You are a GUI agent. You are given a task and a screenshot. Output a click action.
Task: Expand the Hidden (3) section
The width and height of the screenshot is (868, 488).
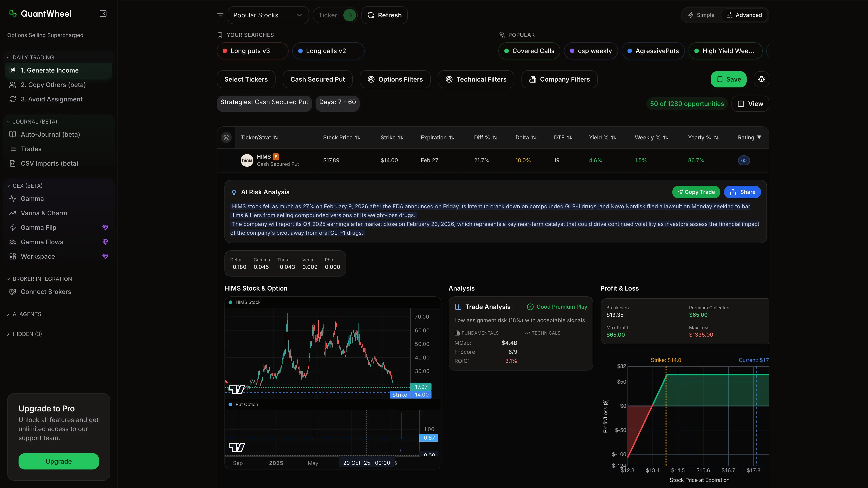pyautogui.click(x=24, y=334)
